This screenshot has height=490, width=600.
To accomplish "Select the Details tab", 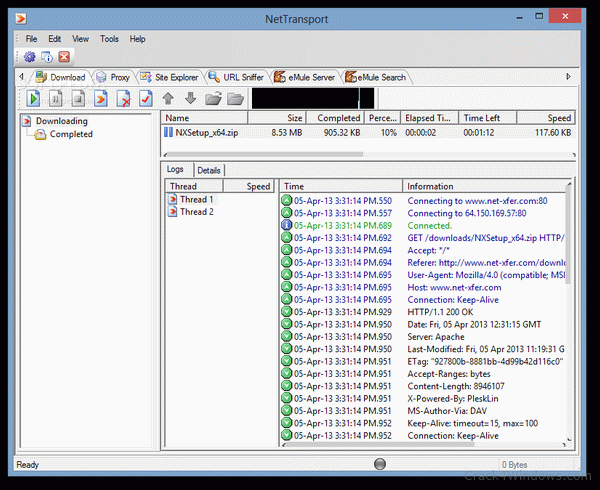I will [209, 170].
